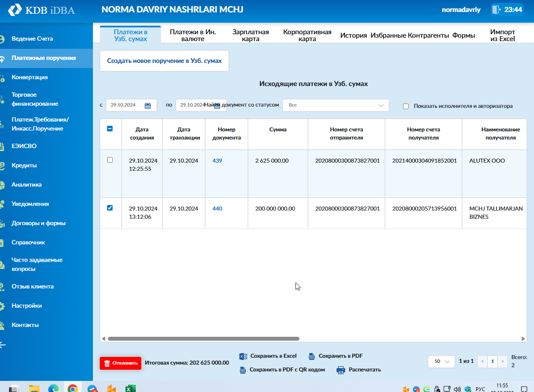Click the PDF icon beside Сохранить в PDF
This screenshot has height=392, width=534.
point(312,356)
